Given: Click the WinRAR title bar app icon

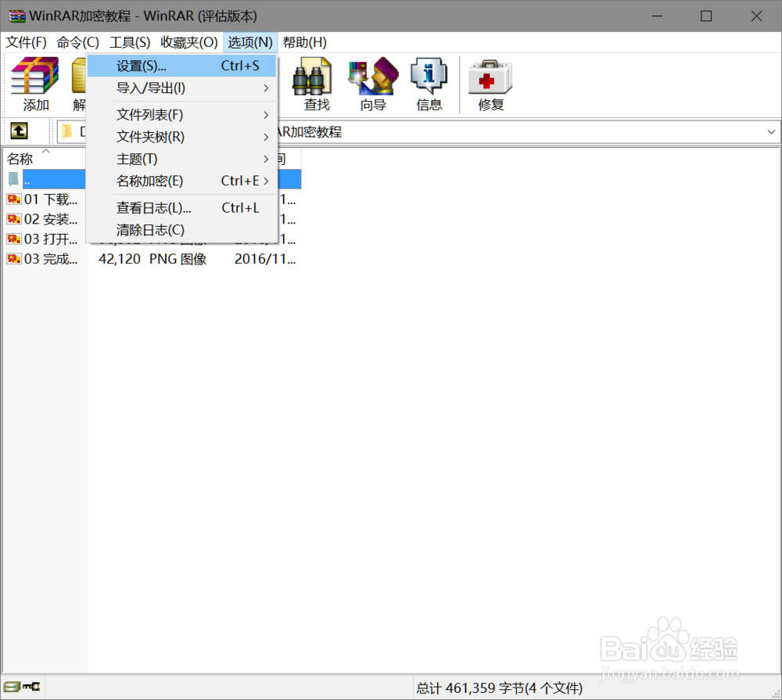Looking at the screenshot, I should (x=17, y=16).
